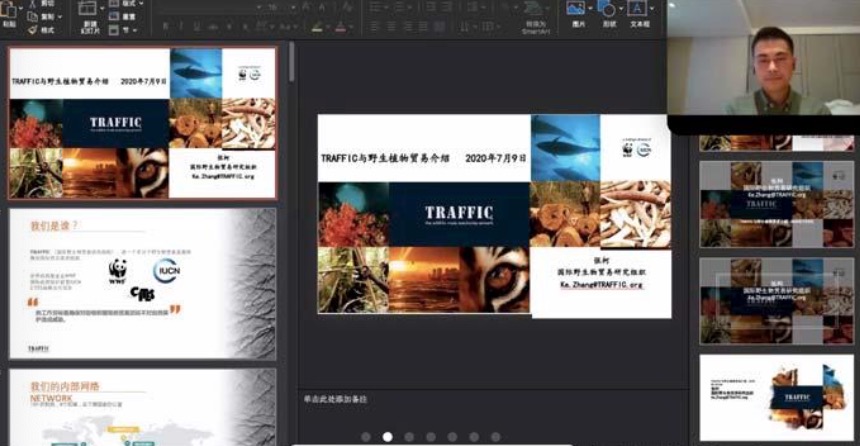Click the Reset (重置) slide button
The height and width of the screenshot is (446, 860).
(123, 17)
